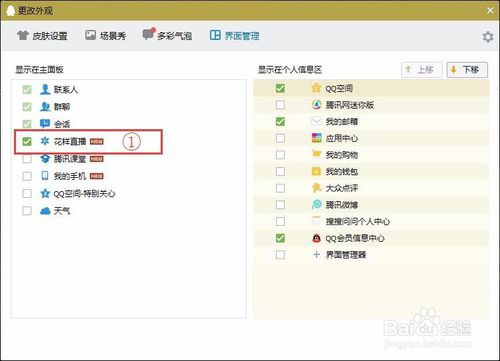Uncheck the 我的邮箱 checkbox
Image resolution: width=500 pixels, height=361 pixels.
pyautogui.click(x=280, y=121)
